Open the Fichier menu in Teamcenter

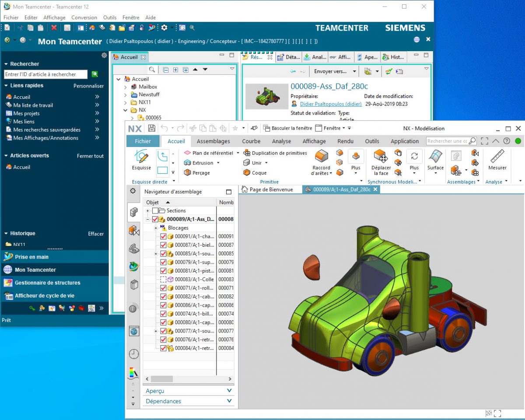coord(10,17)
